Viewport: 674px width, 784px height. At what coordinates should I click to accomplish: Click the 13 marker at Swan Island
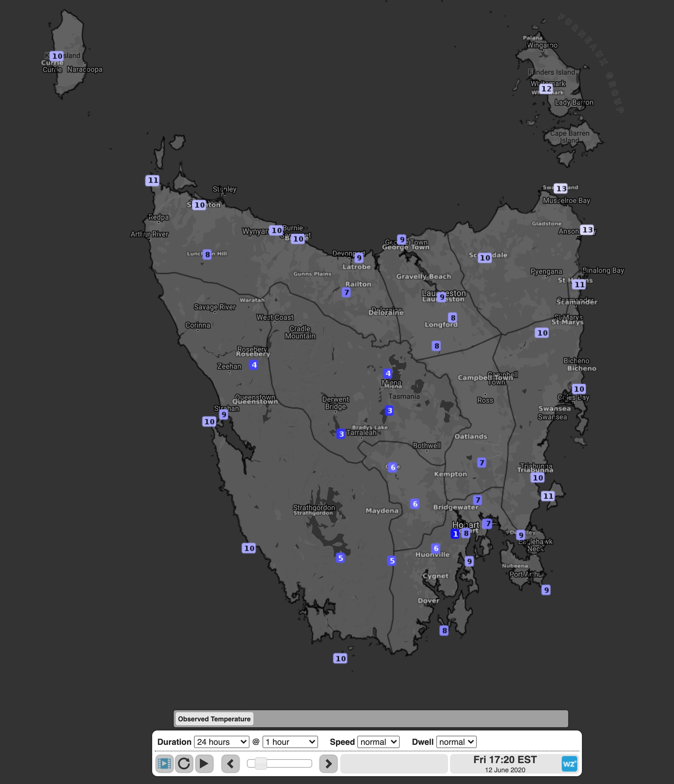pyautogui.click(x=561, y=188)
